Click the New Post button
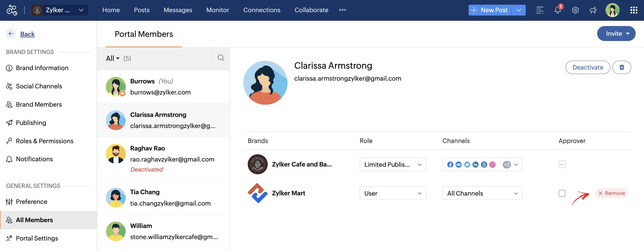644x251 pixels. [x=490, y=10]
